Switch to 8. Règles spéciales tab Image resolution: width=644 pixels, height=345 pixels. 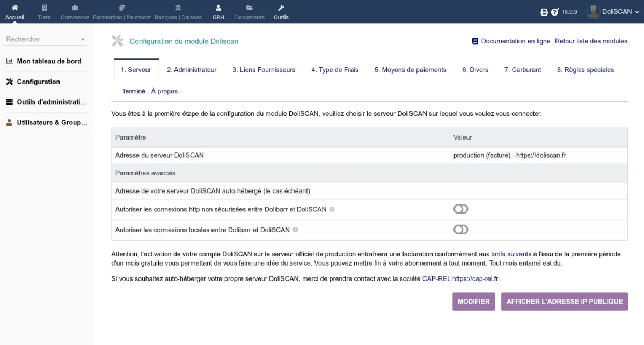tap(586, 70)
